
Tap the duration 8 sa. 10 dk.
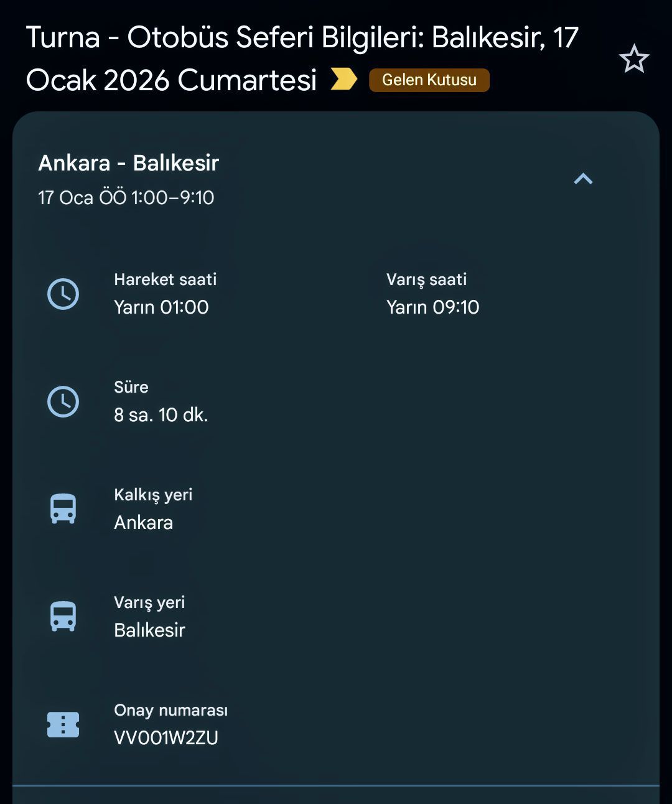(161, 414)
